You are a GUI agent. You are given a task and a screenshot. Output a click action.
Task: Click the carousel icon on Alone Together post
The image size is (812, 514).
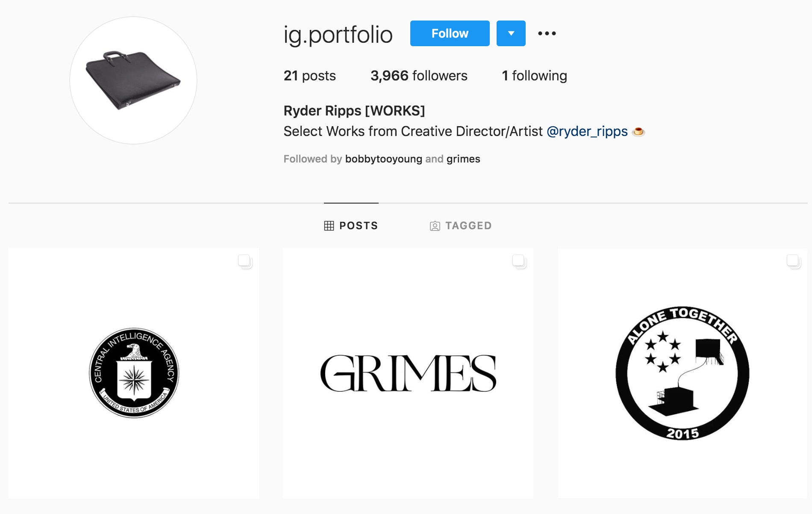point(794,261)
